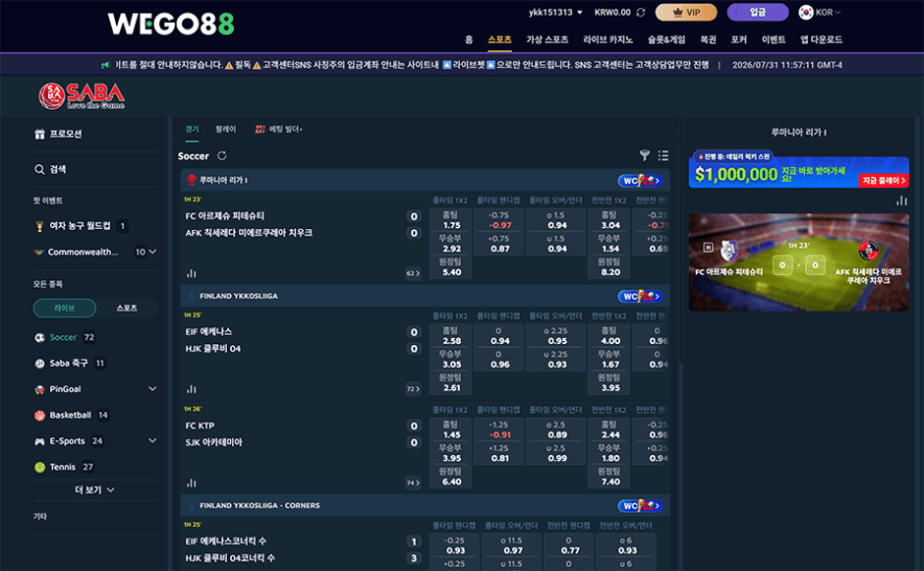
Task: Open 포커 menu item
Action: tap(738, 39)
